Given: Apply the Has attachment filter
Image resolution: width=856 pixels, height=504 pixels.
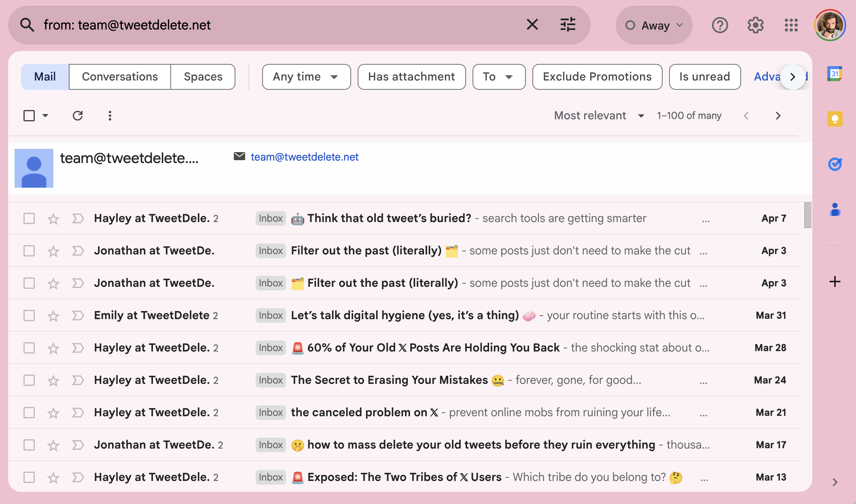Looking at the screenshot, I should click(x=411, y=76).
